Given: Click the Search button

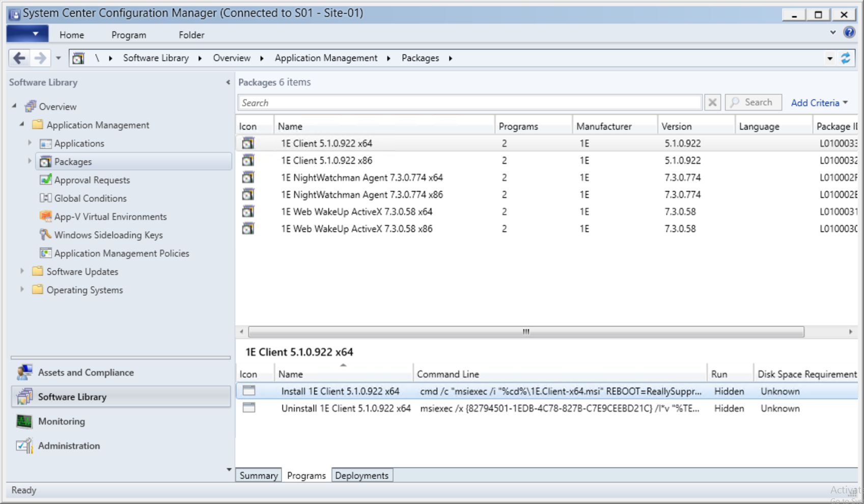Looking at the screenshot, I should tap(752, 102).
